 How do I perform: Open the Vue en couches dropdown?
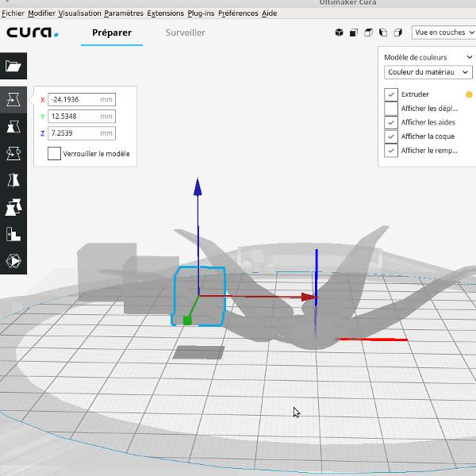[x=443, y=33]
